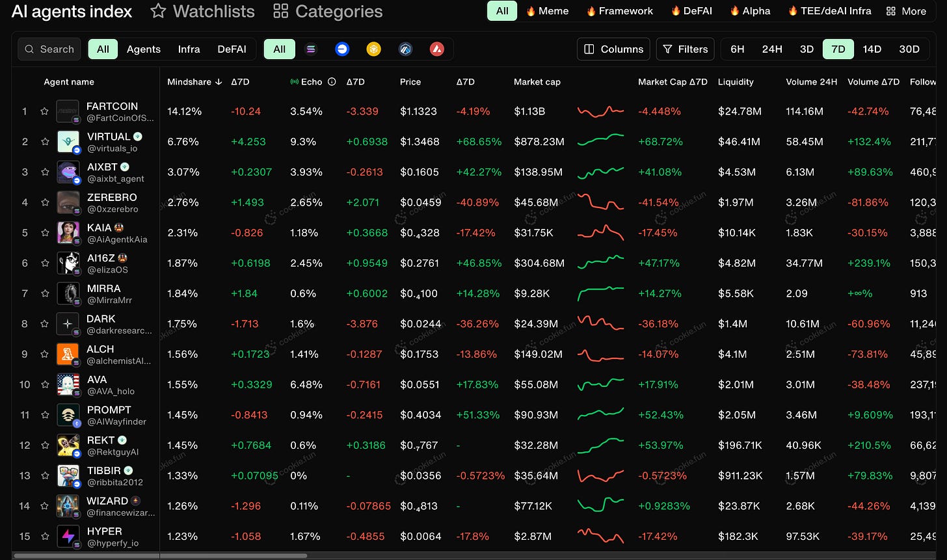Sort by Market cap column header
The width and height of the screenshot is (947, 560).
coord(537,82)
